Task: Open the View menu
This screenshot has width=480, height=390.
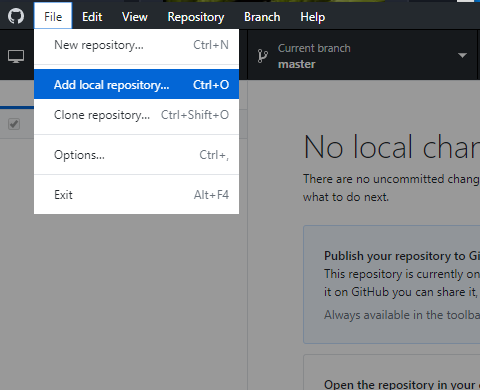Action: point(135,17)
